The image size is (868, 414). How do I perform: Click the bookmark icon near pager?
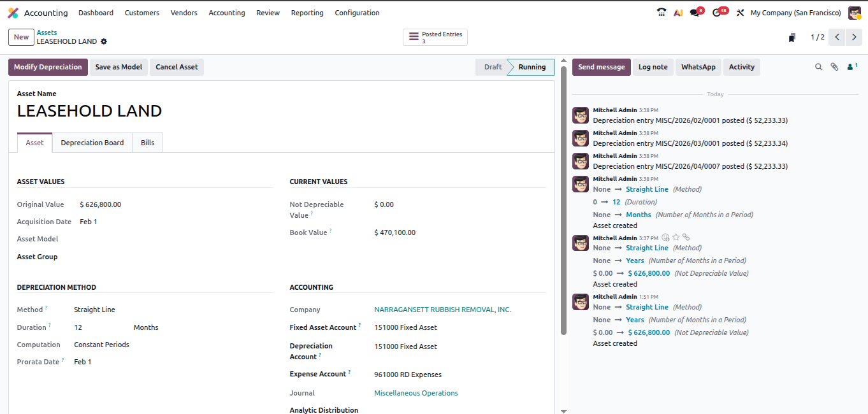[792, 38]
